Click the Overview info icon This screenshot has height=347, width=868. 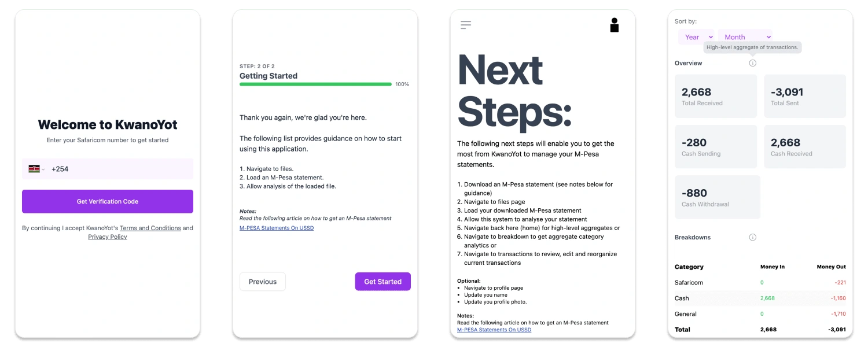(x=752, y=63)
